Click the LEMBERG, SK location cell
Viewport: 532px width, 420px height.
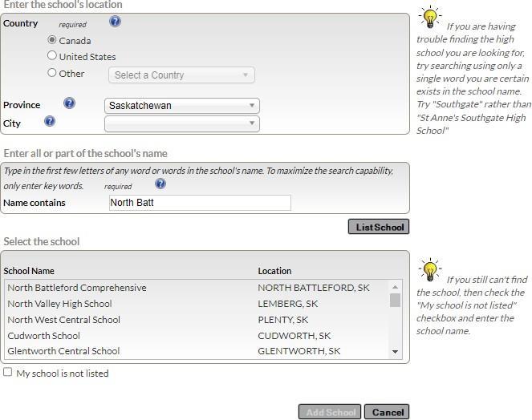point(288,304)
